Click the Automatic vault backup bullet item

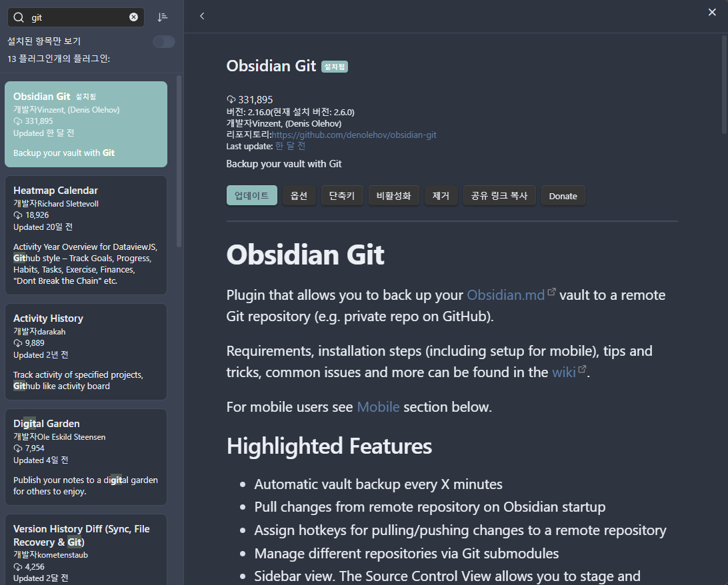[379, 484]
